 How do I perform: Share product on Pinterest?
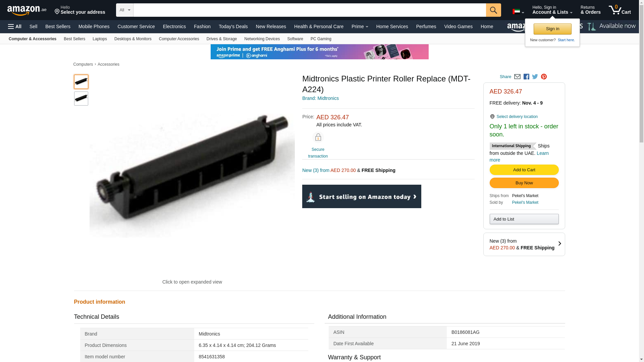coord(544,77)
